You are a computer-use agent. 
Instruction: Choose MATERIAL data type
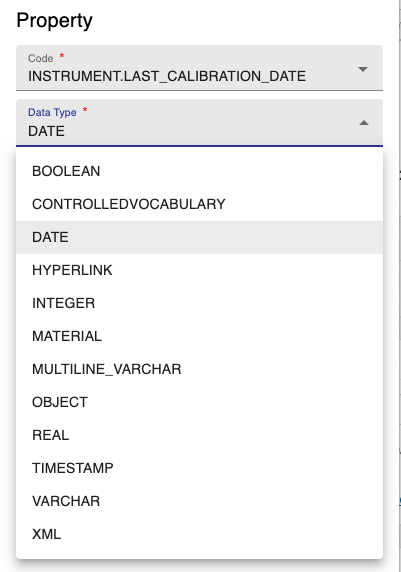(199, 336)
